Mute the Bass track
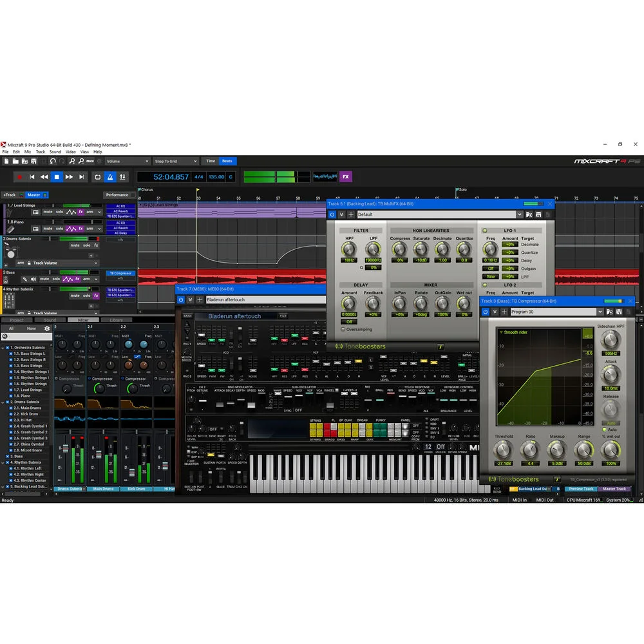The image size is (644, 644). [x=44, y=279]
